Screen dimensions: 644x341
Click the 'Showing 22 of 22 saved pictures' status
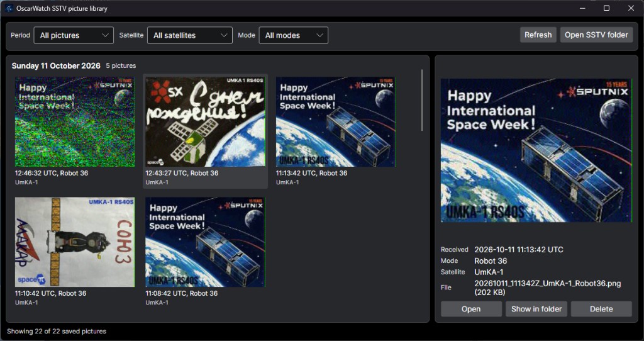coord(57,331)
